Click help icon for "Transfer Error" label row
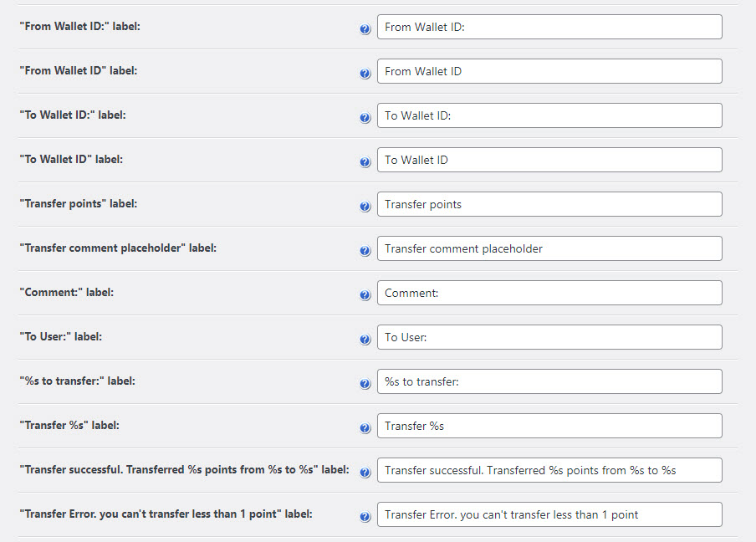 (x=365, y=518)
